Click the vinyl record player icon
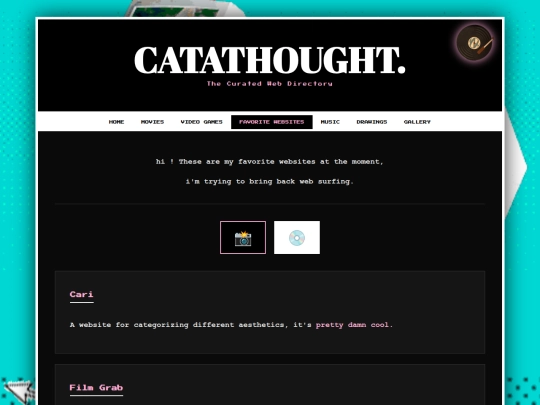The height and width of the screenshot is (405, 540). (x=475, y=42)
